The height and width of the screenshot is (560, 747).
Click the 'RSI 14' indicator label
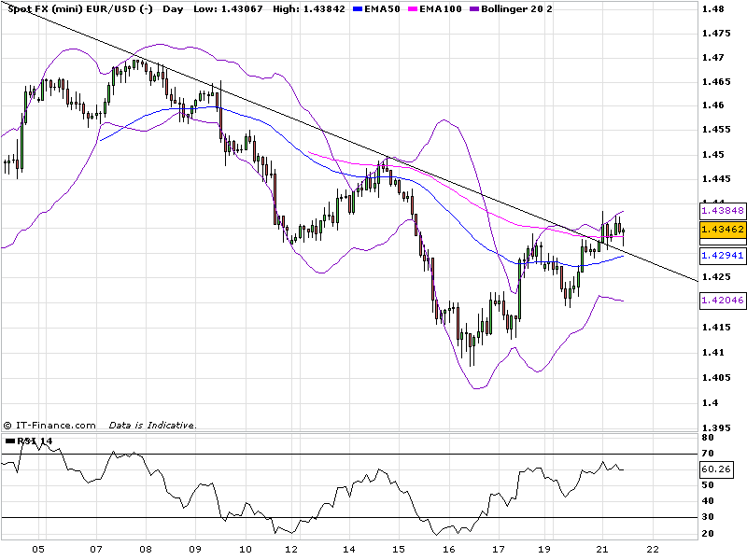tap(35, 441)
